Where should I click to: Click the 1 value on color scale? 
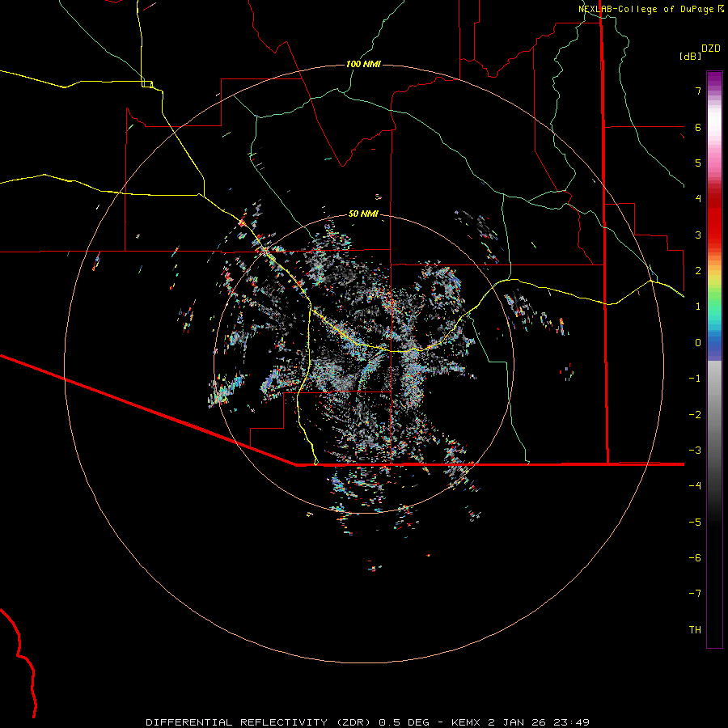[698, 307]
